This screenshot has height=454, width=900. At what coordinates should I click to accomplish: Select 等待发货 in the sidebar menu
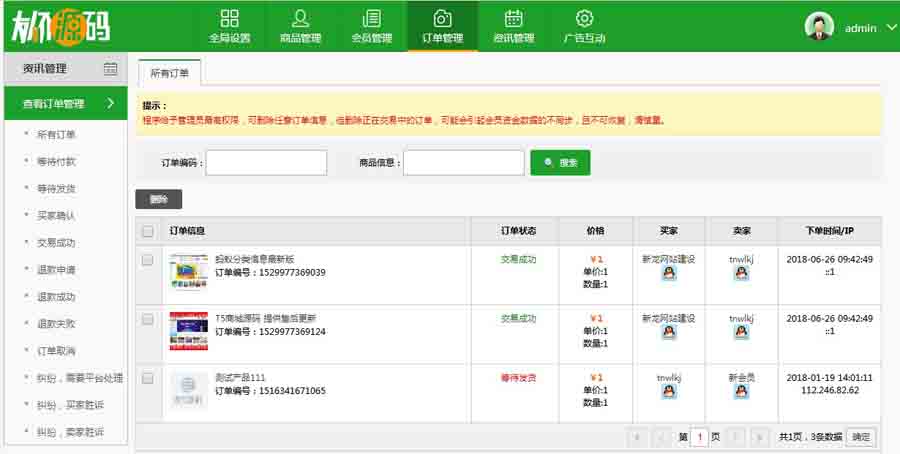(56, 188)
